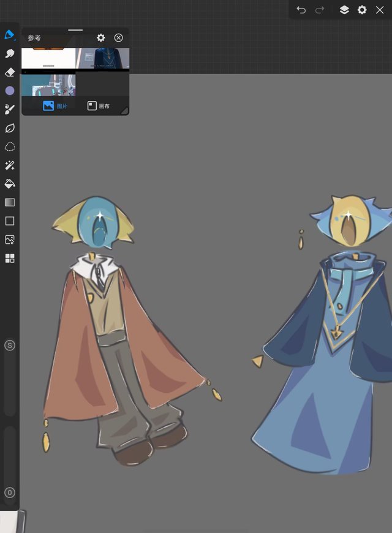Undo the last stroke
Image resolution: width=392 pixels, height=533 pixels.
click(x=301, y=10)
